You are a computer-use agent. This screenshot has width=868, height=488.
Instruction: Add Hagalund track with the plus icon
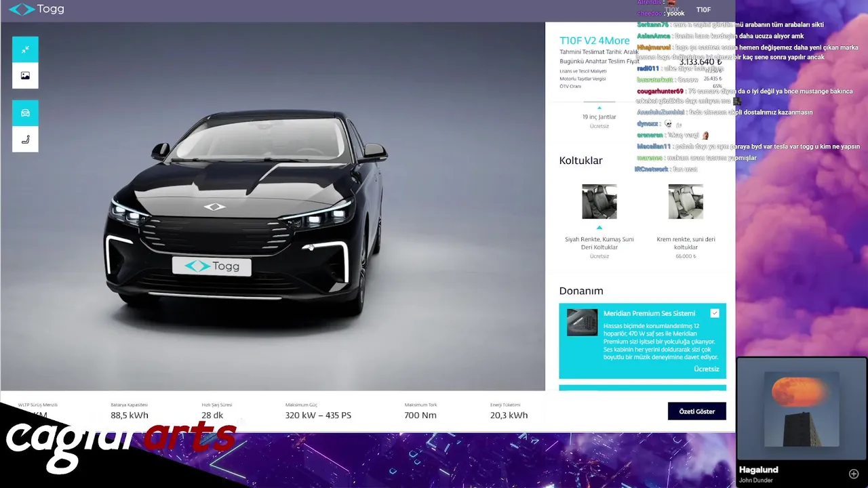(x=854, y=474)
